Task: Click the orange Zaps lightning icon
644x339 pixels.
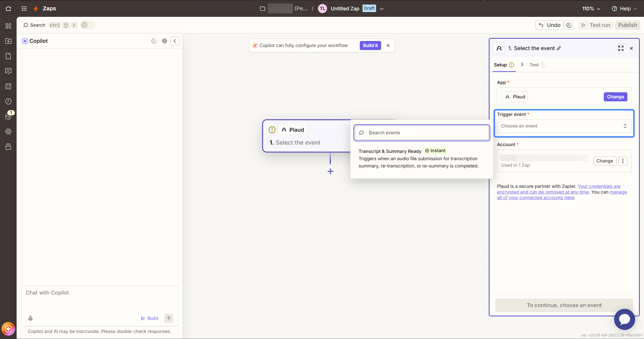Action: tap(36, 9)
